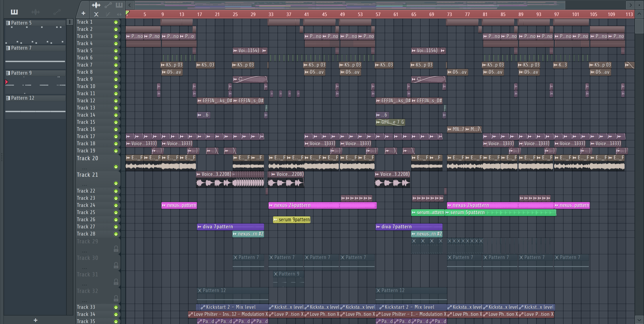644x324 pixels.
Task: Select the Track 12 header name
Action: [x=86, y=101]
